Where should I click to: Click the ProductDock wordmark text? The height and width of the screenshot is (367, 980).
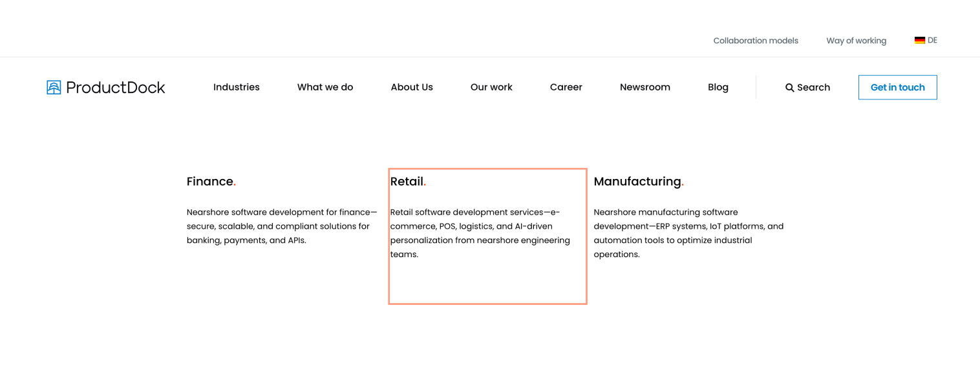tap(116, 87)
